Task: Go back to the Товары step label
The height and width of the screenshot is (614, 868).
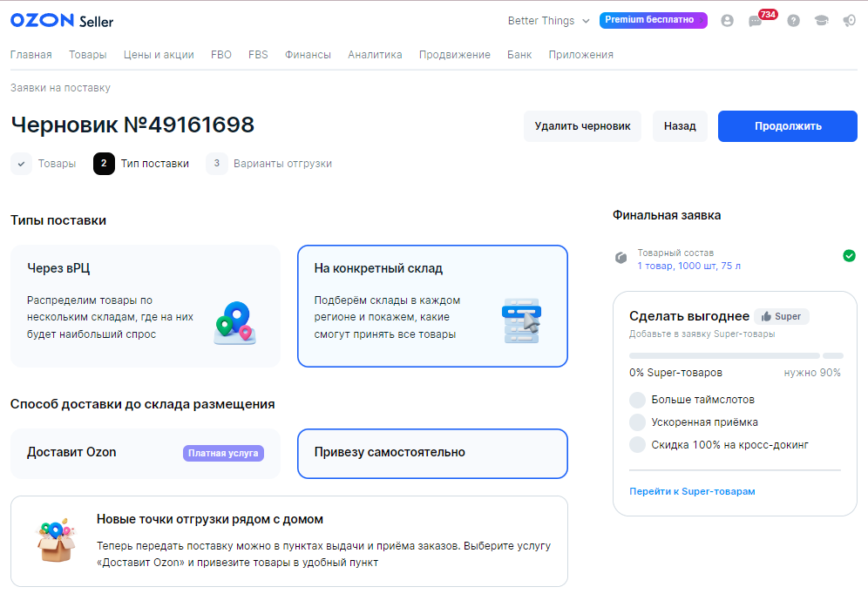Action: 57,164
